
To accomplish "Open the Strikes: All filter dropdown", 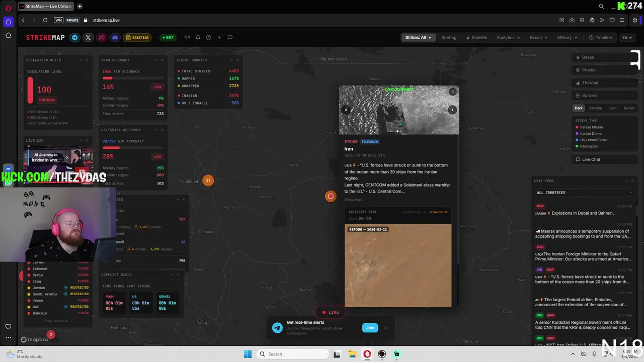I will pyautogui.click(x=418, y=37).
